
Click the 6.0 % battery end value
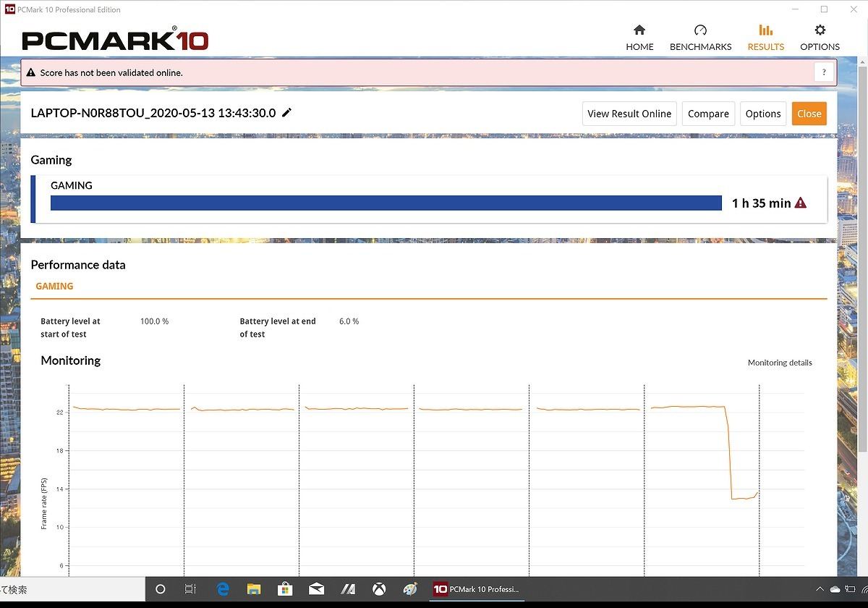pyautogui.click(x=349, y=321)
